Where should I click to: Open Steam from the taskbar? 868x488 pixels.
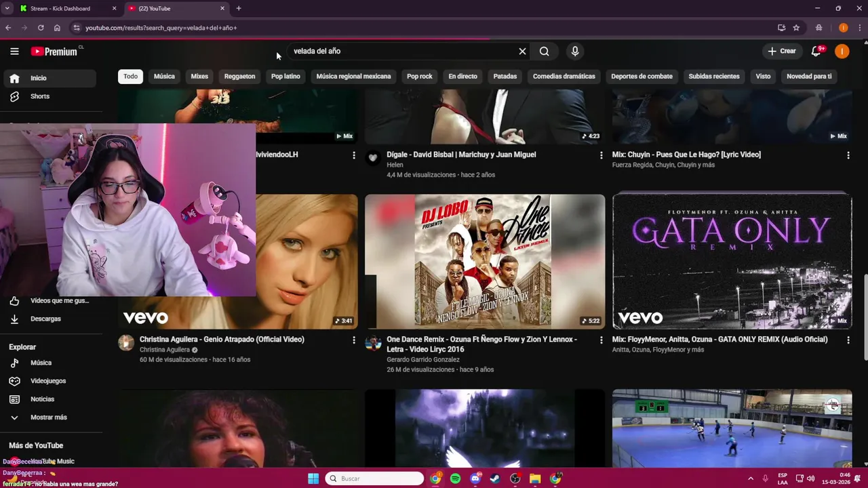495,479
